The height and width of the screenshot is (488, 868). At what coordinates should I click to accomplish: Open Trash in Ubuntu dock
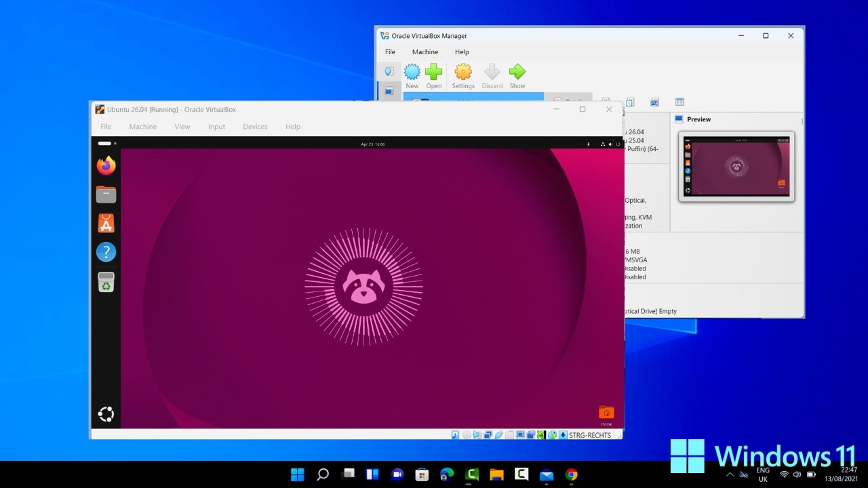[106, 282]
